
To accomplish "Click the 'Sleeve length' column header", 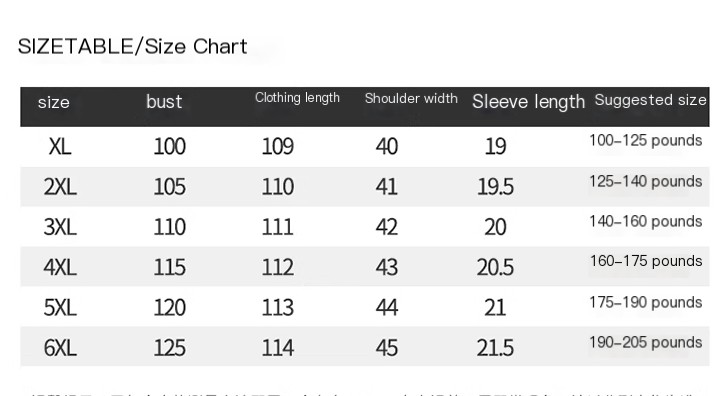I will point(528,101).
